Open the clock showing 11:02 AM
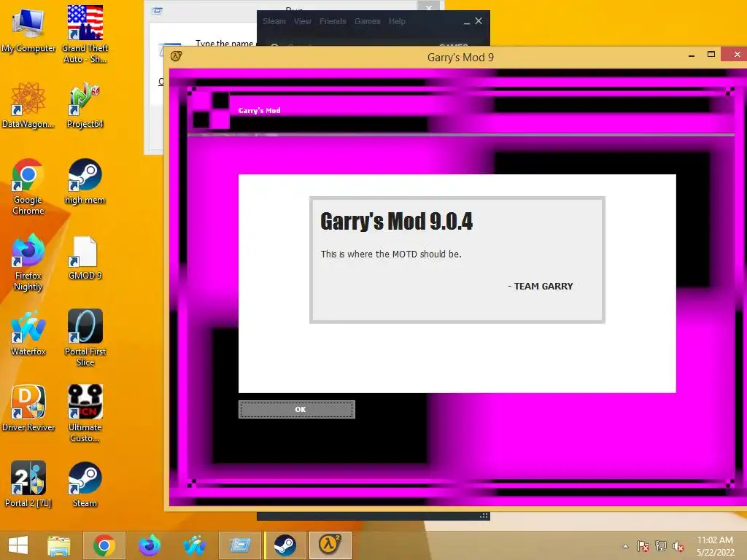747x560 pixels. click(x=715, y=546)
